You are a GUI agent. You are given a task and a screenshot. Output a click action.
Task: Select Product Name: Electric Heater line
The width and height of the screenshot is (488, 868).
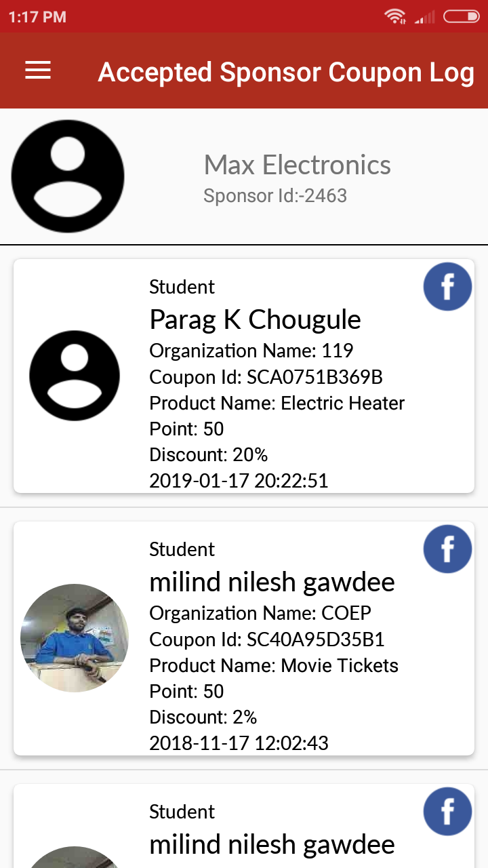277,403
